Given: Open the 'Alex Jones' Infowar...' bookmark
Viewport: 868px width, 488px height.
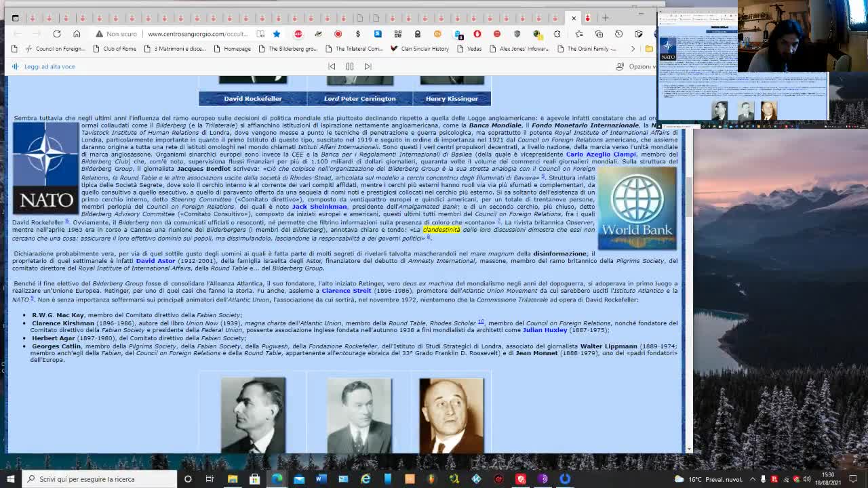Looking at the screenshot, I should pos(519,49).
